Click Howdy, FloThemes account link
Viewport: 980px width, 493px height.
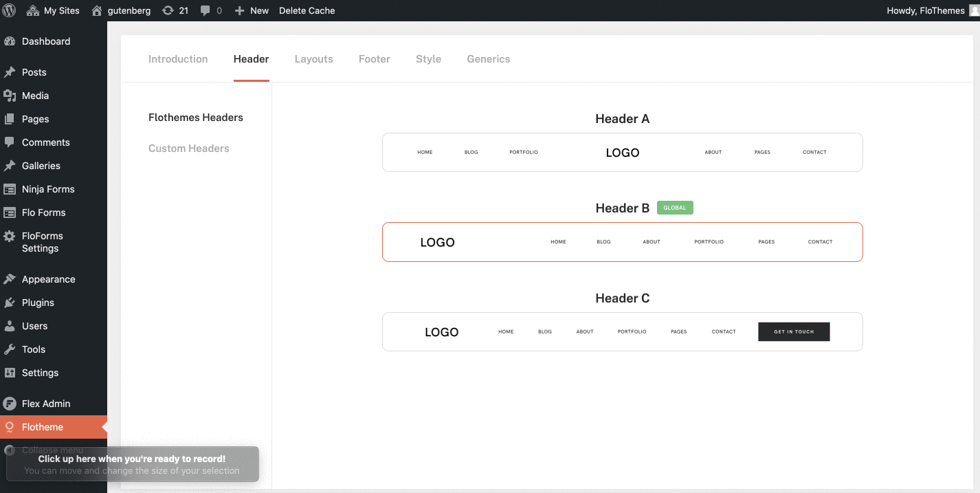click(x=926, y=10)
